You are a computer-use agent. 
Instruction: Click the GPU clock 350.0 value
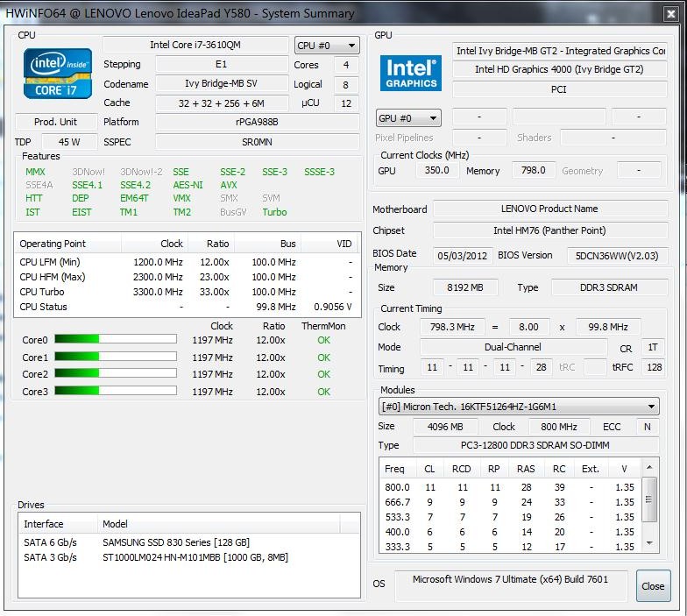436,170
